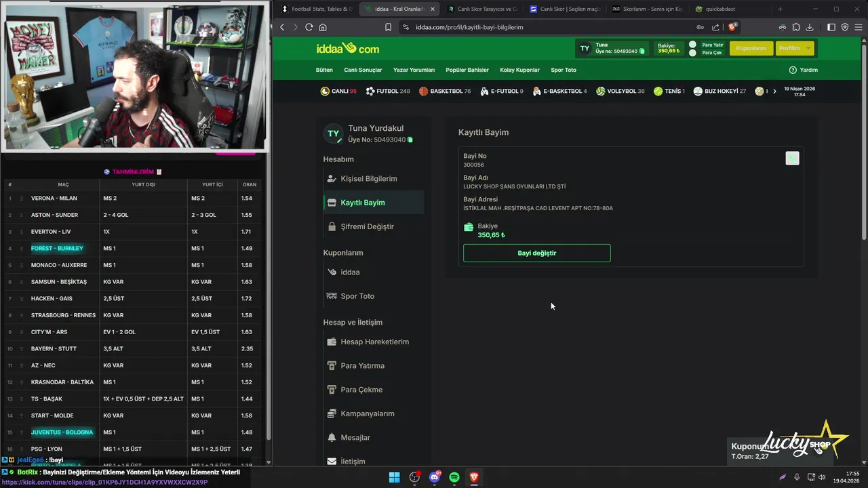Open Şifremi Değiştir in sidebar
The width and height of the screenshot is (868, 488).
point(374,226)
